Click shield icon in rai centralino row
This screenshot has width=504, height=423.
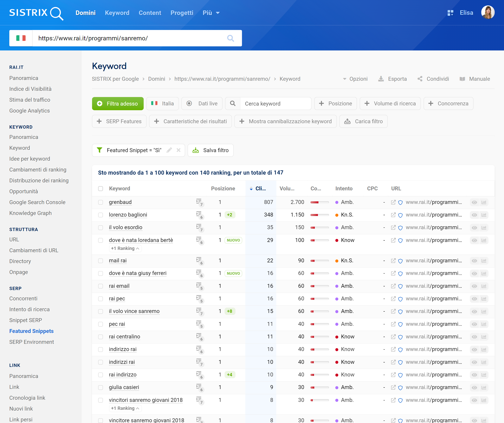click(x=400, y=337)
